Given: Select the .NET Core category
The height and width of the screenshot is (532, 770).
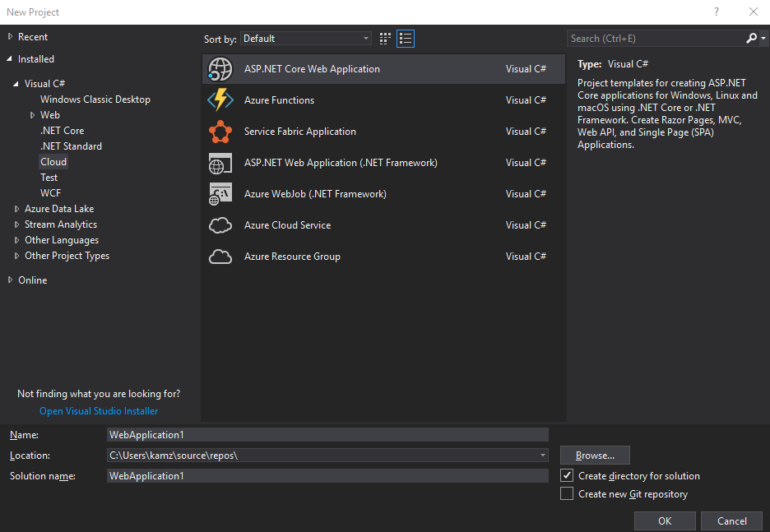Looking at the screenshot, I should point(62,131).
